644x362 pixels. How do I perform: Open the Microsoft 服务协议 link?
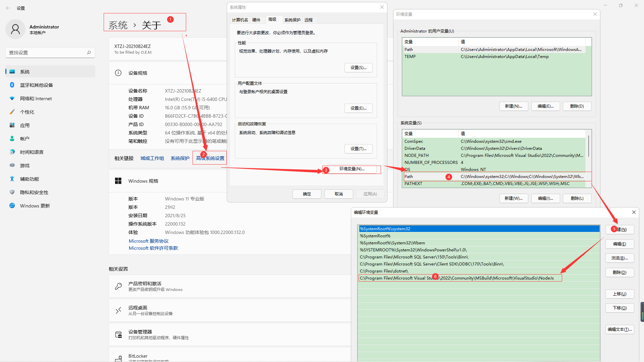(x=149, y=241)
